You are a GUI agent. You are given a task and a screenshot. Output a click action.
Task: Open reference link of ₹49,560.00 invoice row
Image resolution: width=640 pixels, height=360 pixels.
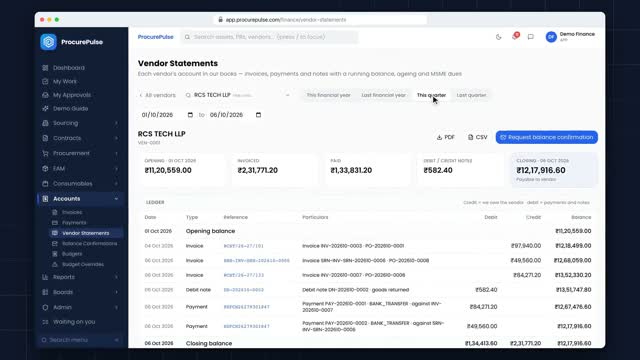click(257, 260)
